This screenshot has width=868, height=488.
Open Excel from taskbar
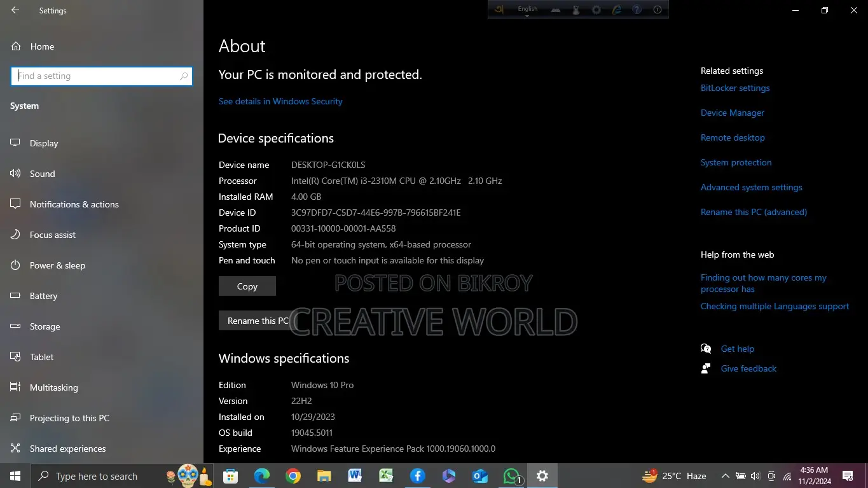point(386,476)
